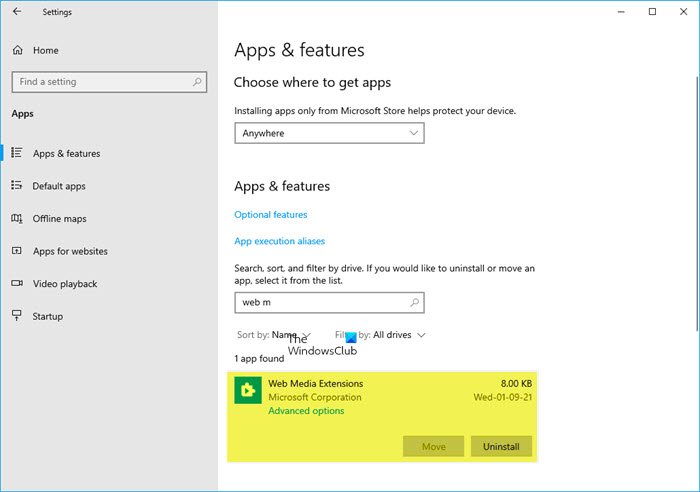
Task: Maximize the Settings window
Action: pyautogui.click(x=652, y=12)
